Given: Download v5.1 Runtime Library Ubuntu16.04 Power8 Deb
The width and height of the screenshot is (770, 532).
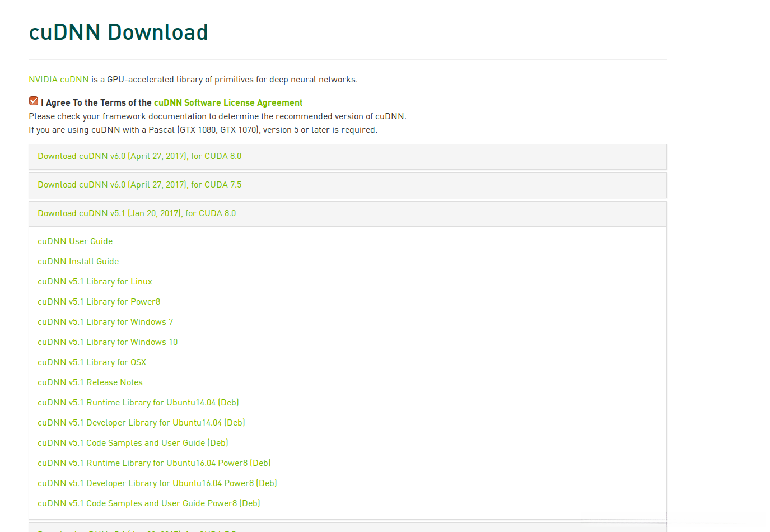Looking at the screenshot, I should (x=154, y=463).
